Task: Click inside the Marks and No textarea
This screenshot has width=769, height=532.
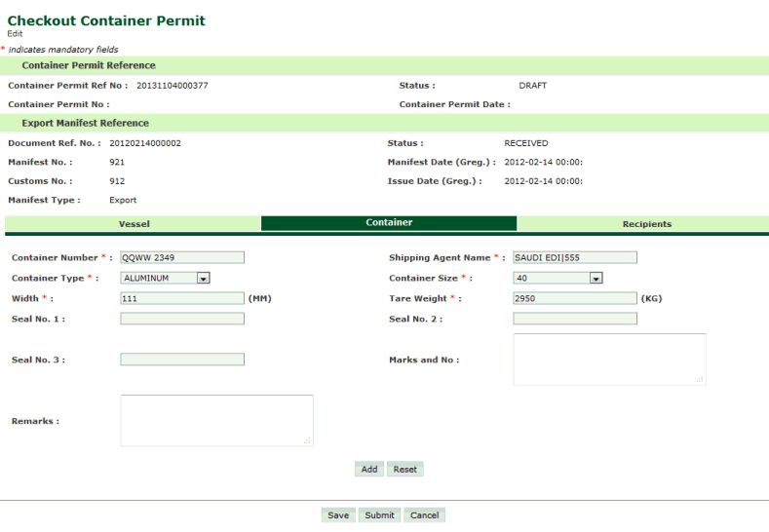Action: click(x=609, y=360)
